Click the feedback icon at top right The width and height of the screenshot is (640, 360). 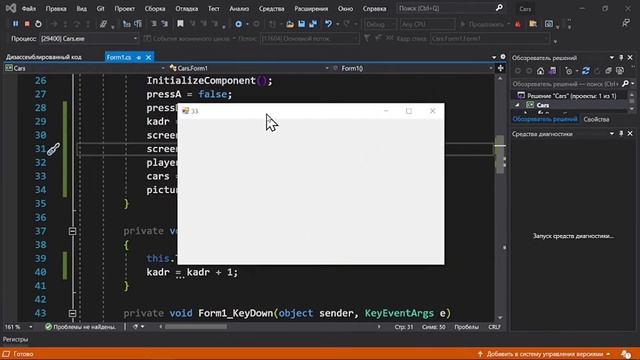[626, 23]
